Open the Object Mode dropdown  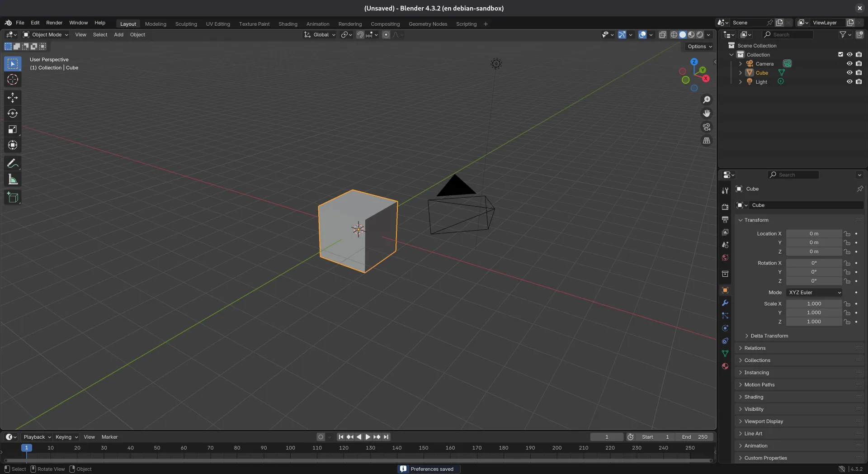click(x=46, y=35)
